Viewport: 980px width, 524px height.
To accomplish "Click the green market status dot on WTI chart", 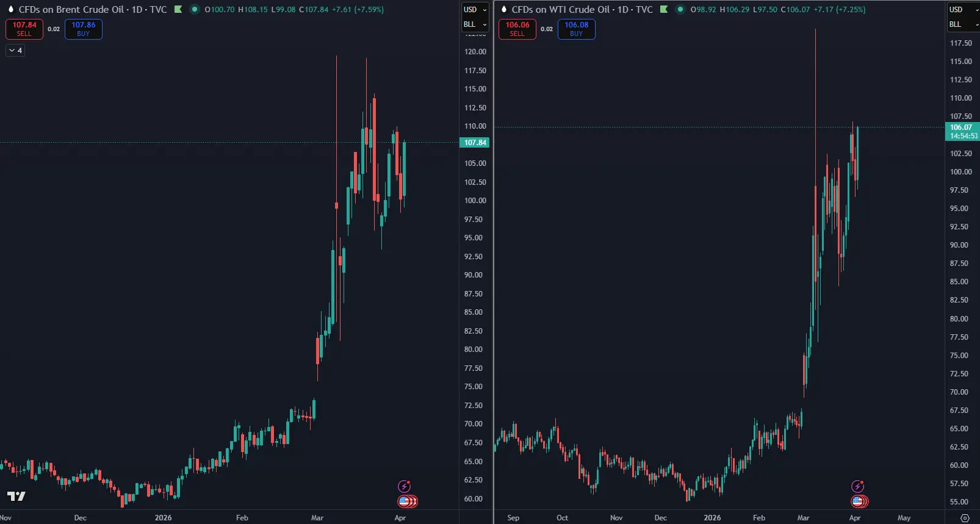I will 680,9.
